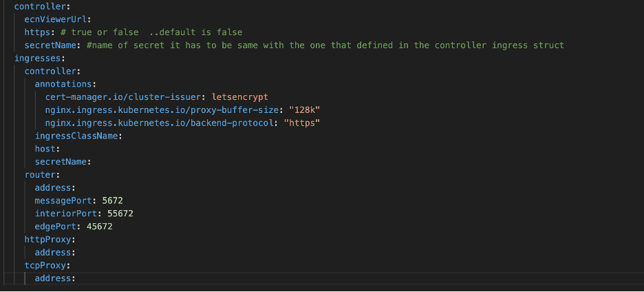
Task: Click the edgePort value 45672
Action: click(x=99, y=227)
